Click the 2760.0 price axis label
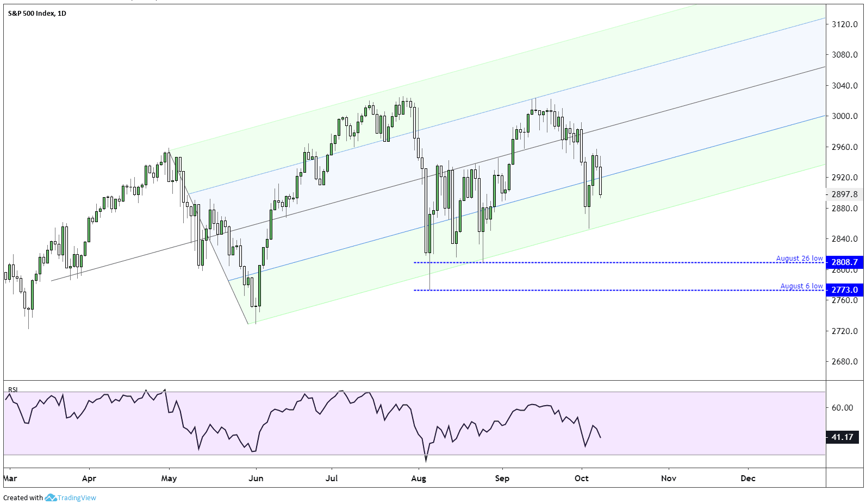The height and width of the screenshot is (504, 866). click(845, 300)
